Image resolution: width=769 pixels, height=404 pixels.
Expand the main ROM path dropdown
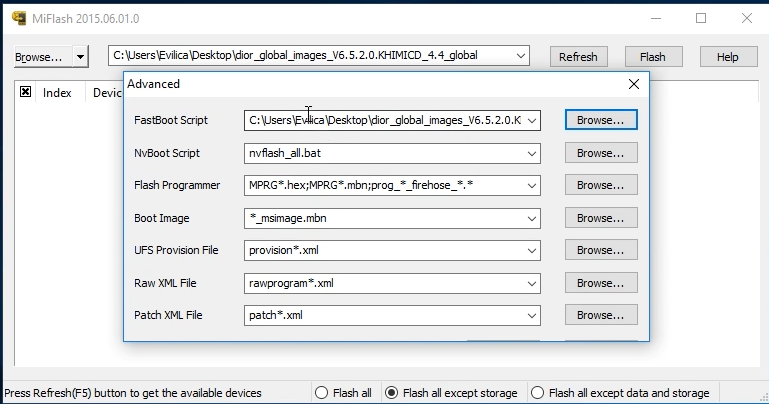pyautogui.click(x=521, y=55)
